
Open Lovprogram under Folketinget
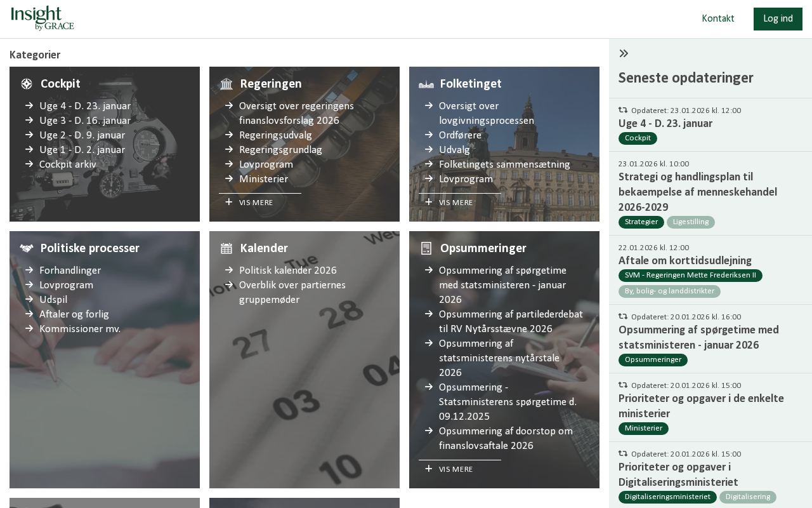pyautogui.click(x=466, y=179)
